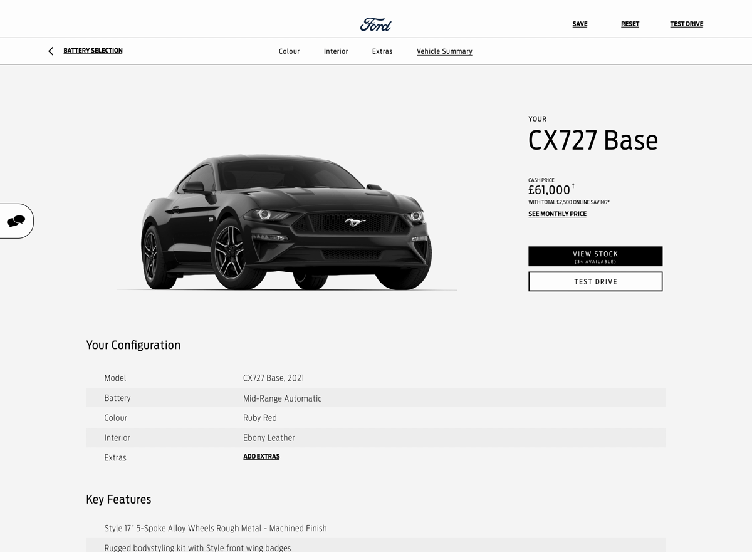The height and width of the screenshot is (560, 752).
Task: Click the Battery row label
Action: [117, 398]
